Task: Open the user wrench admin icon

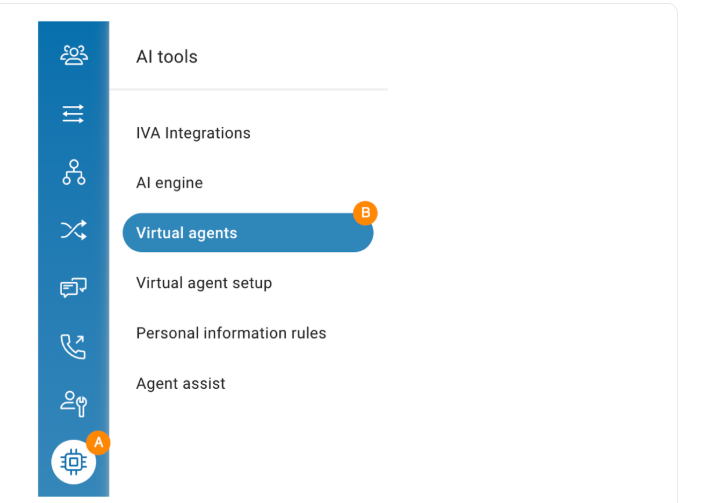Action: [74, 404]
